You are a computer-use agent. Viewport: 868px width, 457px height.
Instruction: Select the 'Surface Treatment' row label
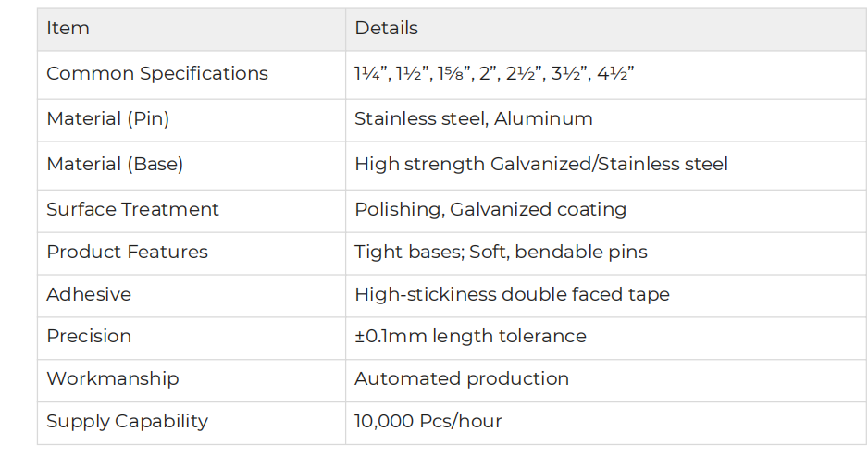coord(133,210)
